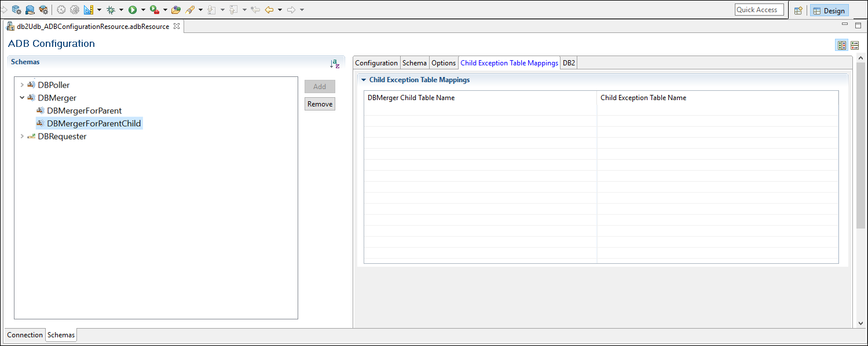Click the two-column layout icon
This screenshot has width=868, height=346.
click(x=842, y=45)
